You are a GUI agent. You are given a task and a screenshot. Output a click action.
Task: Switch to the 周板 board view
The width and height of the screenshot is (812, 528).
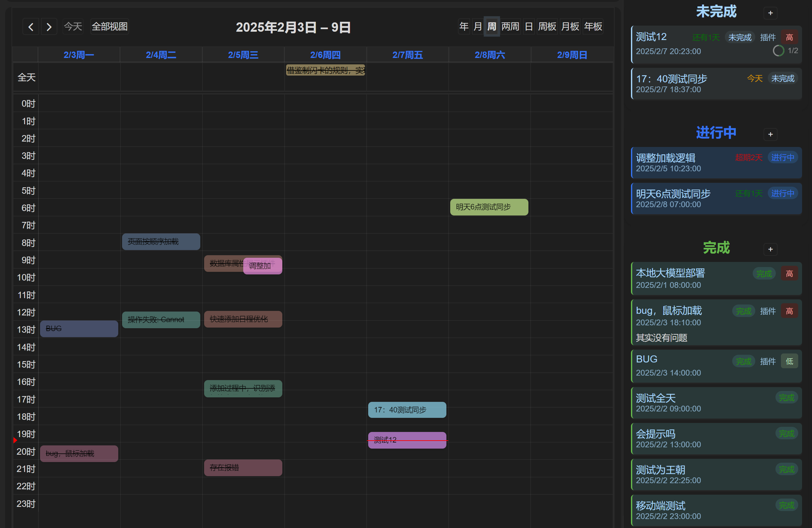(547, 27)
